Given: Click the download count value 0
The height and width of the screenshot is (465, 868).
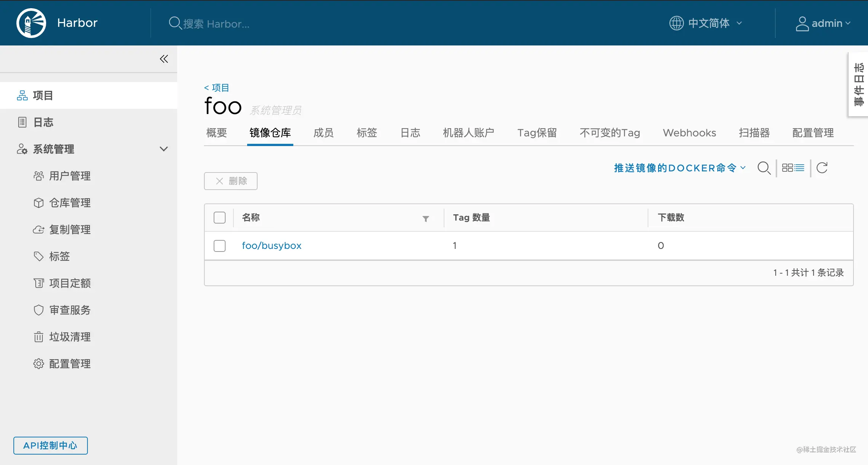Looking at the screenshot, I should coord(661,246).
